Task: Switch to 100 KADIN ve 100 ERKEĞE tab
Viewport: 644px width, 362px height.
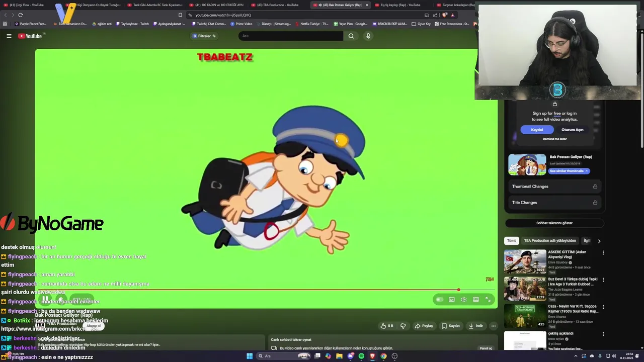Action: [x=216, y=5]
